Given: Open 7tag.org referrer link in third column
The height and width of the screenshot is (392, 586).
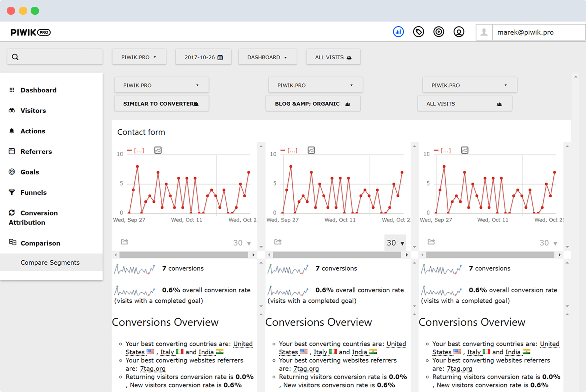Looking at the screenshot, I should pos(459,368).
